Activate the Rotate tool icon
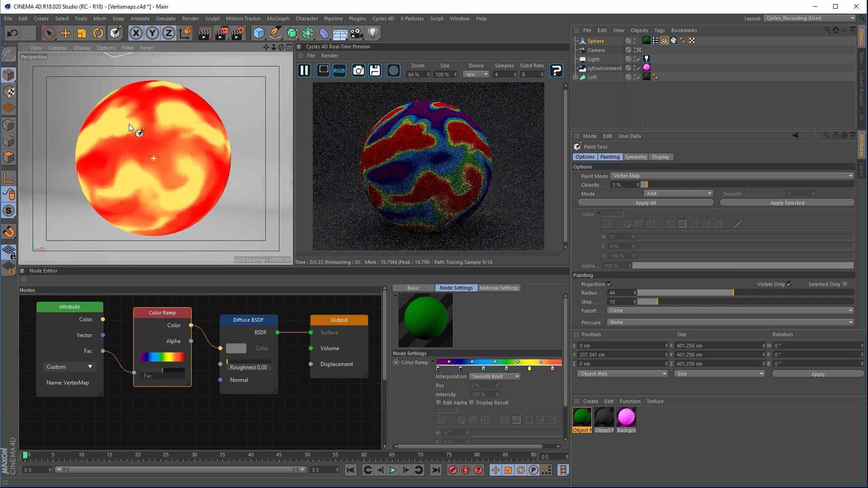 click(98, 33)
